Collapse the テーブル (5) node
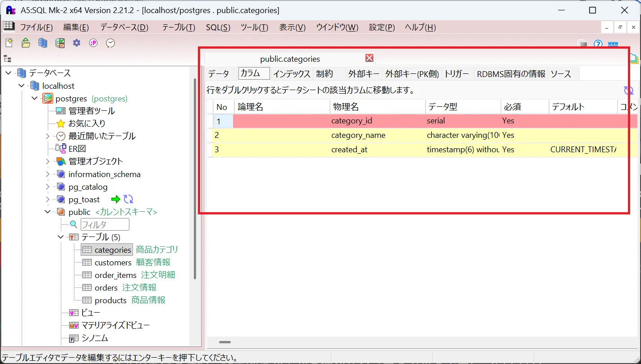 tap(61, 237)
